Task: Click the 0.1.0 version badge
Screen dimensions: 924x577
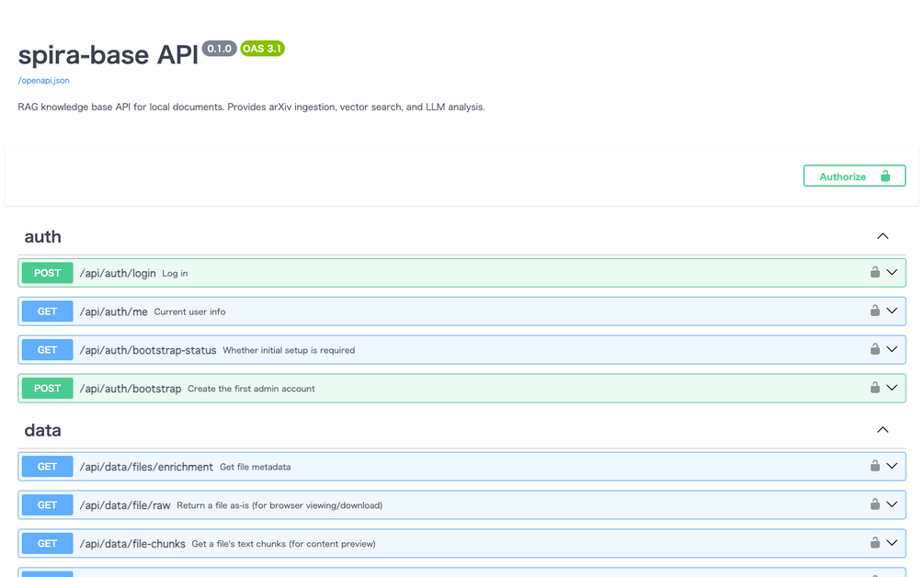Action: (x=219, y=49)
